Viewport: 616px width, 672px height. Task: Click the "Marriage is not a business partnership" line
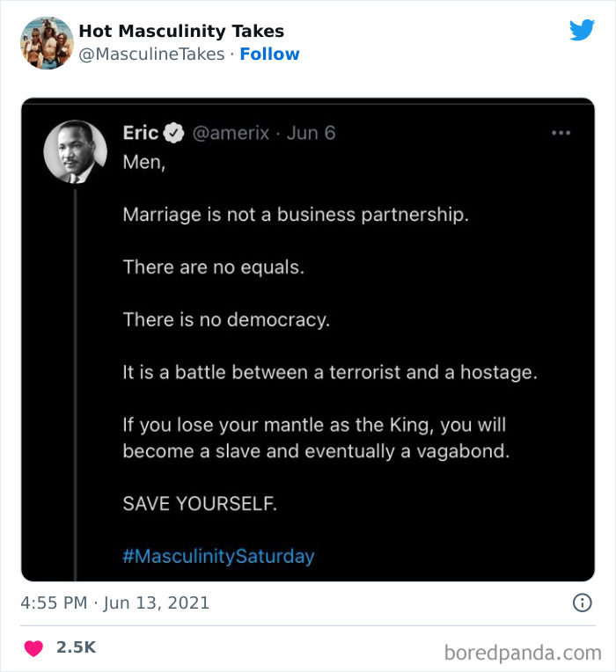pyautogui.click(x=296, y=215)
